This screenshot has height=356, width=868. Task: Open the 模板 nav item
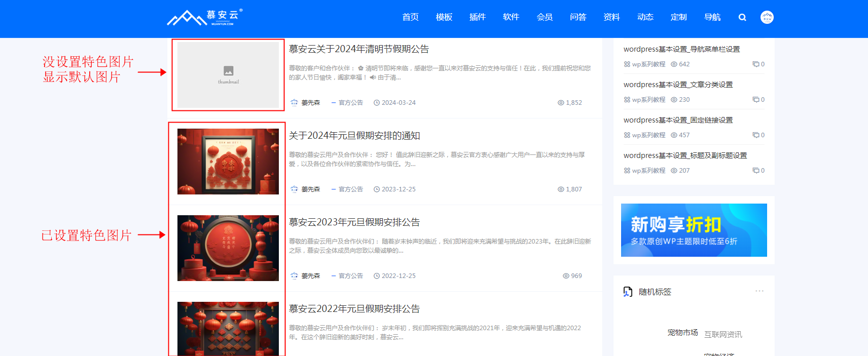(444, 17)
